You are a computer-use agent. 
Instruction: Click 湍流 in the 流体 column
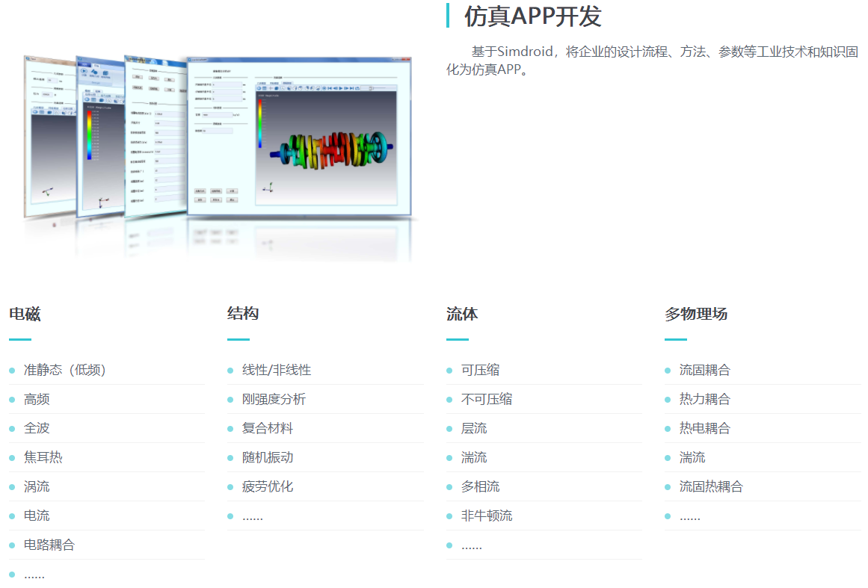point(474,457)
